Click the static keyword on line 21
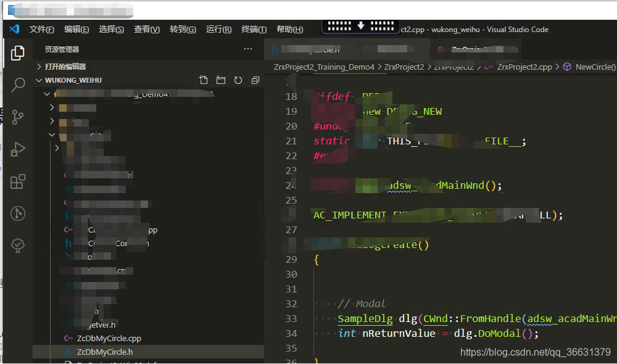 coord(331,141)
